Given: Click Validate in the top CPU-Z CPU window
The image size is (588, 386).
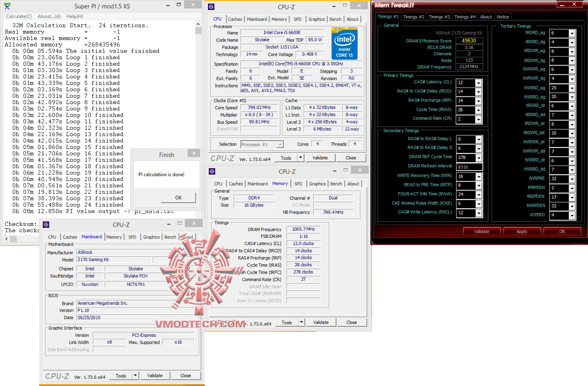Looking at the screenshot, I should [320, 158].
